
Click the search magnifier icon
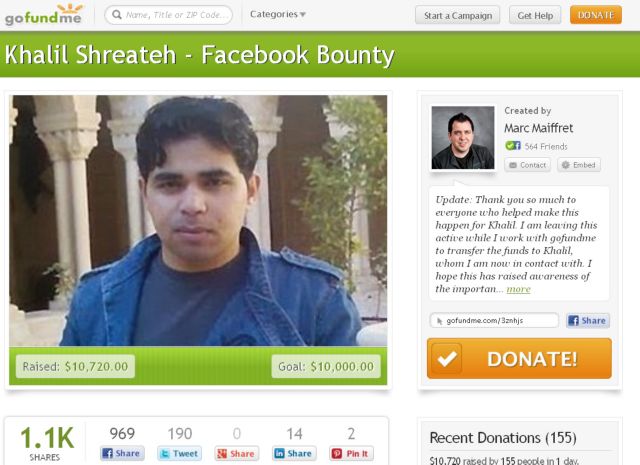pos(116,15)
